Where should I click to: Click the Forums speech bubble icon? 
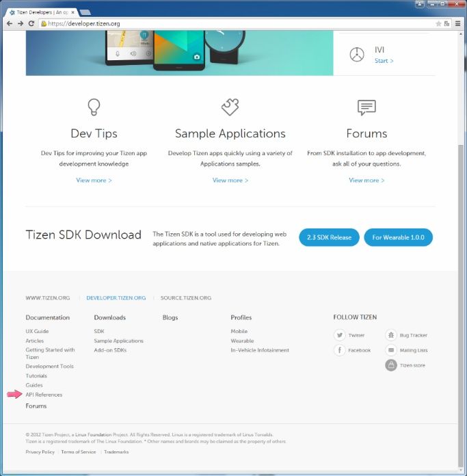point(366,107)
